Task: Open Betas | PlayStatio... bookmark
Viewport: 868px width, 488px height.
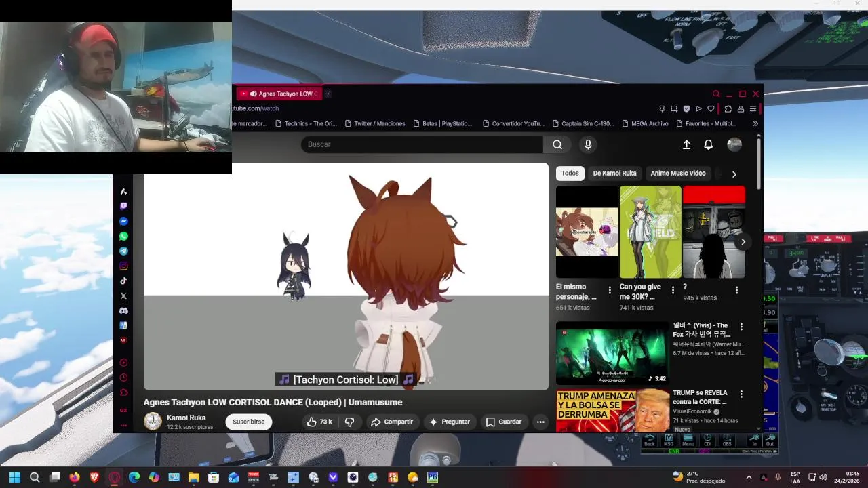Action: pyautogui.click(x=442, y=123)
